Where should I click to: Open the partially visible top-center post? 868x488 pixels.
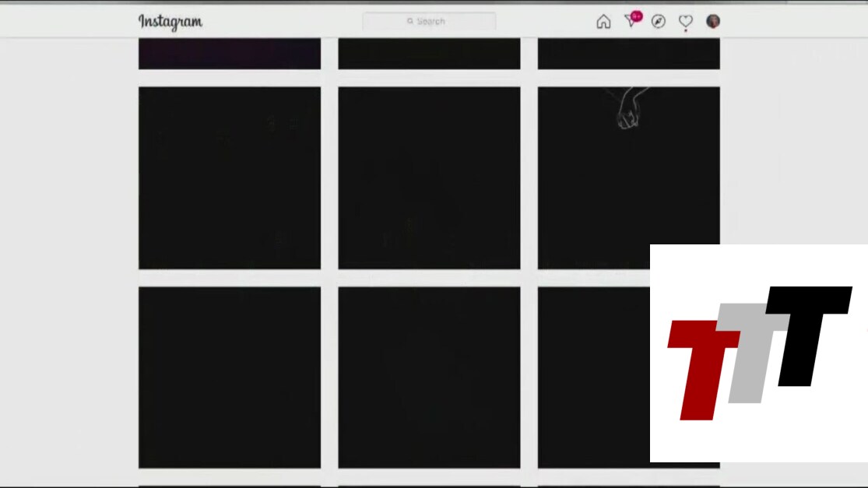pyautogui.click(x=429, y=54)
